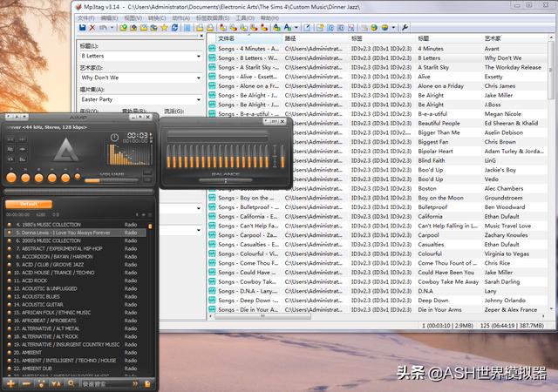Select AIMP entry 14. ACOUSTIC GUITAR
This screenshot has height=392, width=558.
pyautogui.click(x=75, y=305)
